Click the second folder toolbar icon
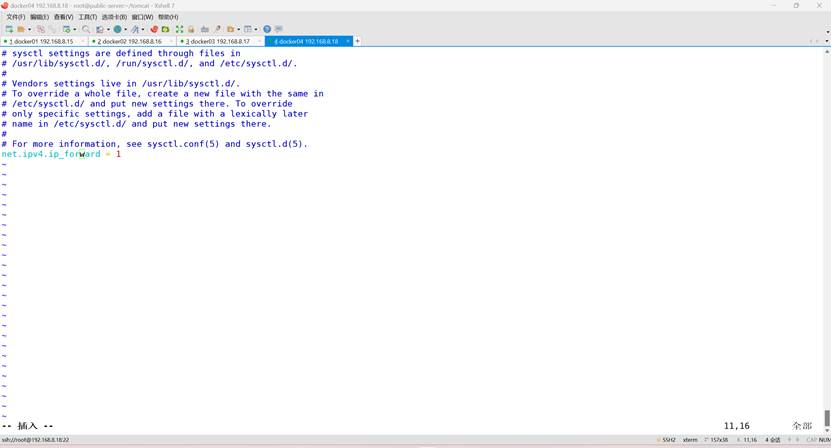This screenshot has height=448, width=831. pyautogui.click(x=231, y=29)
